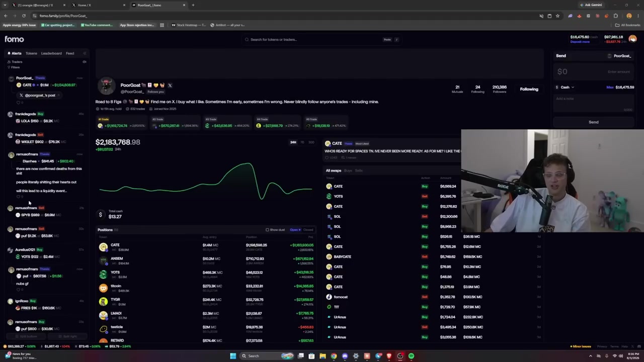Image resolution: width=644 pixels, height=362 pixels.
Task: Bookmark this page with the star
Action: tap(557, 16)
